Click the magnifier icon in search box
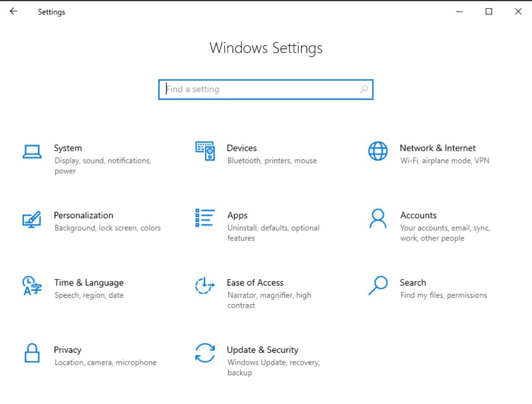The image size is (532, 404). (364, 90)
